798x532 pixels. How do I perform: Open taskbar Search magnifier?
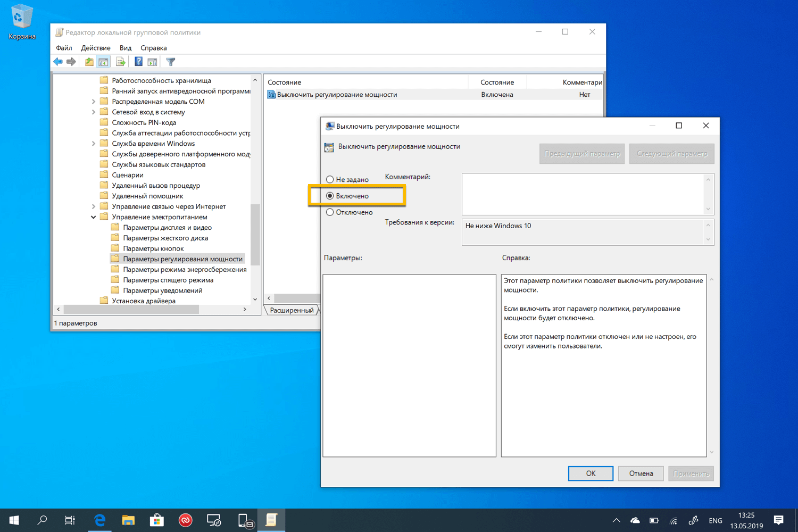coord(42,520)
